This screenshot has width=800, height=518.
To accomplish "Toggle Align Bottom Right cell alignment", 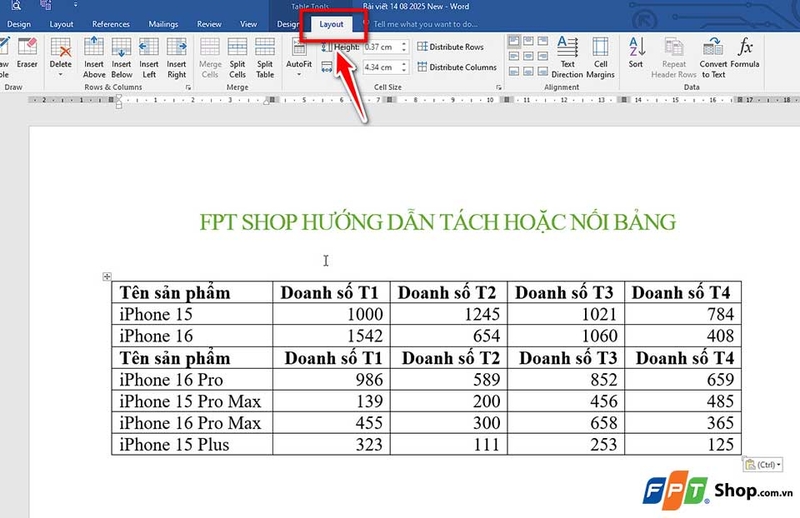I will 543,71.
